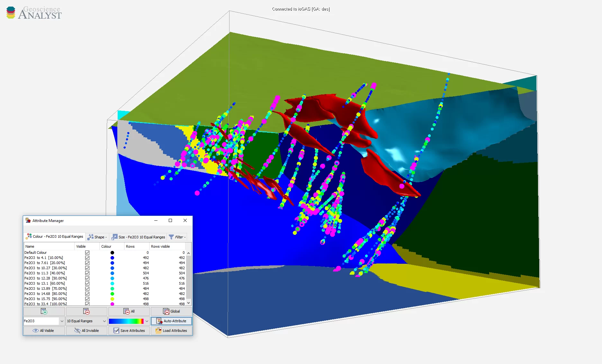602x364 pixels.
Task: Toggle visibility of Fe2O3 to 14.68 row
Action: pyautogui.click(x=87, y=294)
